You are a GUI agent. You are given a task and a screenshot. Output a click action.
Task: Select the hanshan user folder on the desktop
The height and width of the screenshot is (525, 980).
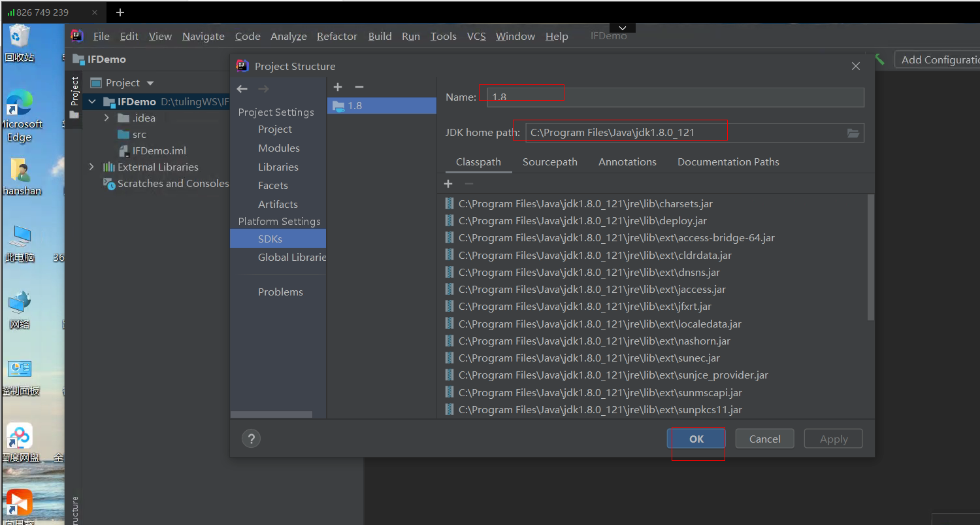tap(21, 177)
